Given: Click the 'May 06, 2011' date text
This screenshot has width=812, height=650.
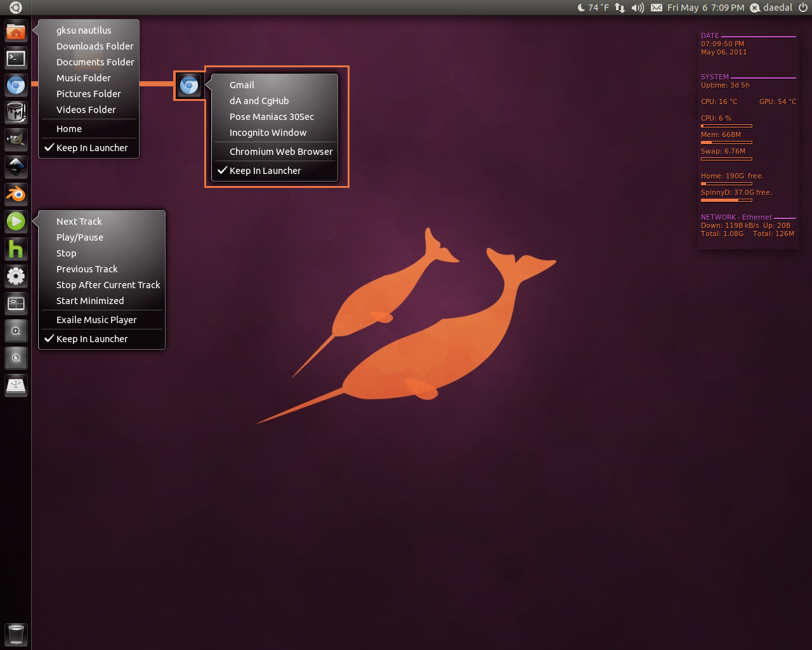Looking at the screenshot, I should (x=724, y=52).
